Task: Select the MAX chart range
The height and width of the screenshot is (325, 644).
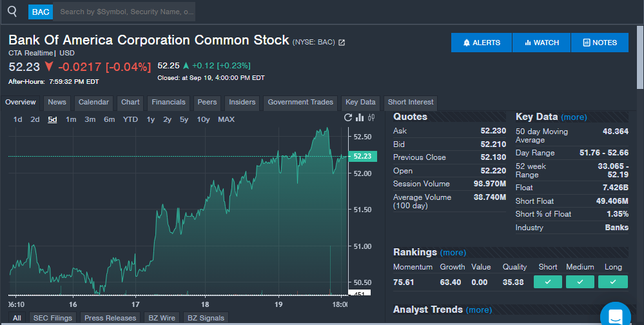Action: pos(226,119)
